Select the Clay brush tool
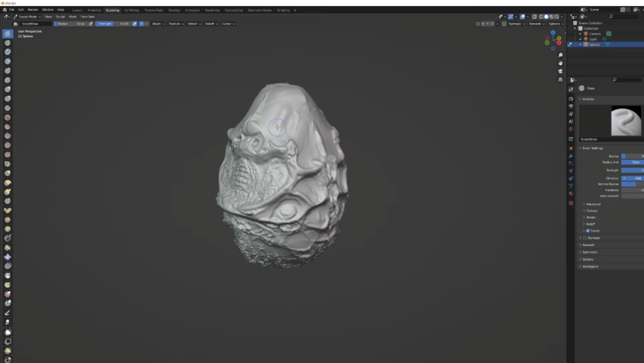The height and width of the screenshot is (363, 644). (x=7, y=52)
